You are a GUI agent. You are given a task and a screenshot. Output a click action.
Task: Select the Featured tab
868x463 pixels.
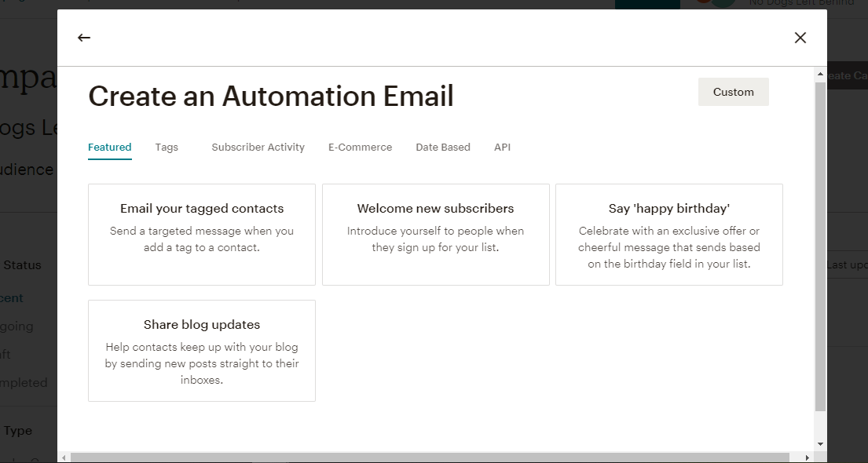coord(110,148)
